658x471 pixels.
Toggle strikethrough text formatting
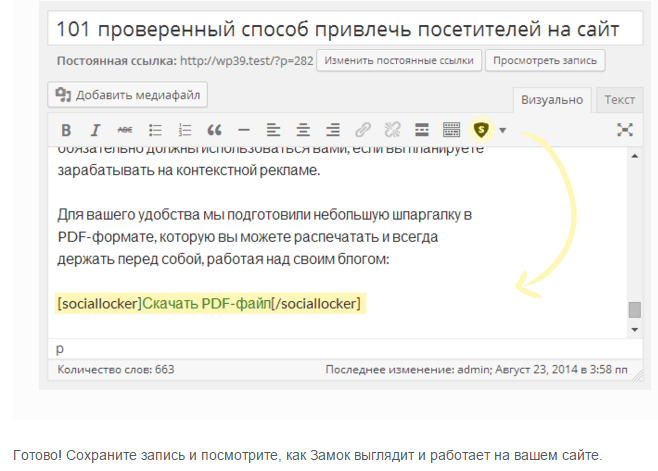[x=124, y=130]
